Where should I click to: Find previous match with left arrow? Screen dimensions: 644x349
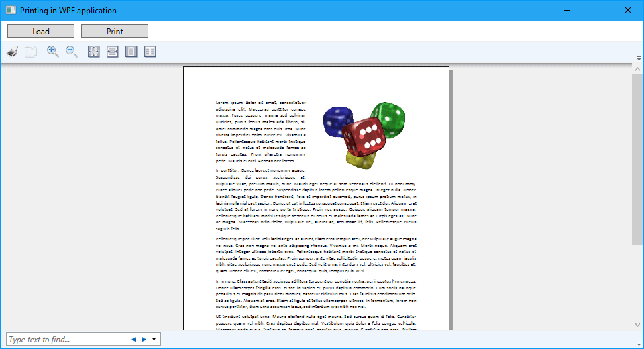click(133, 340)
